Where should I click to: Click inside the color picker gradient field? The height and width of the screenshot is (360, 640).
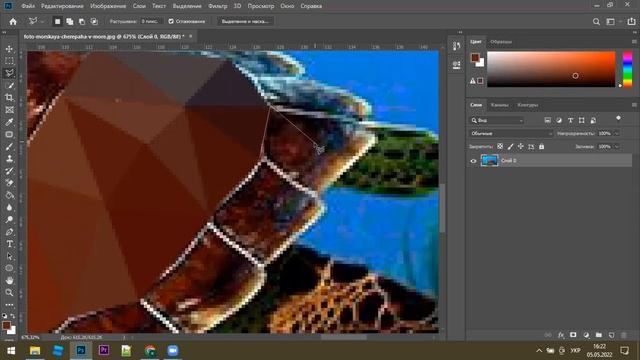tap(551, 69)
